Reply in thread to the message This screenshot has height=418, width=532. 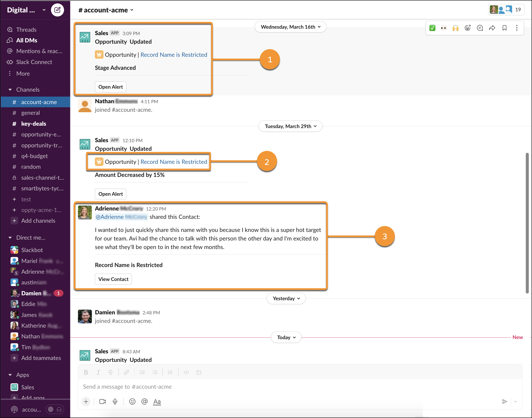coord(480,28)
